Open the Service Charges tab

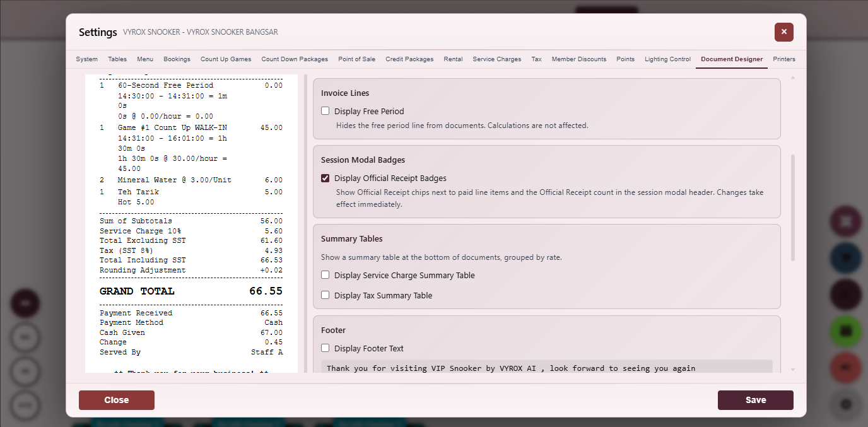point(497,59)
